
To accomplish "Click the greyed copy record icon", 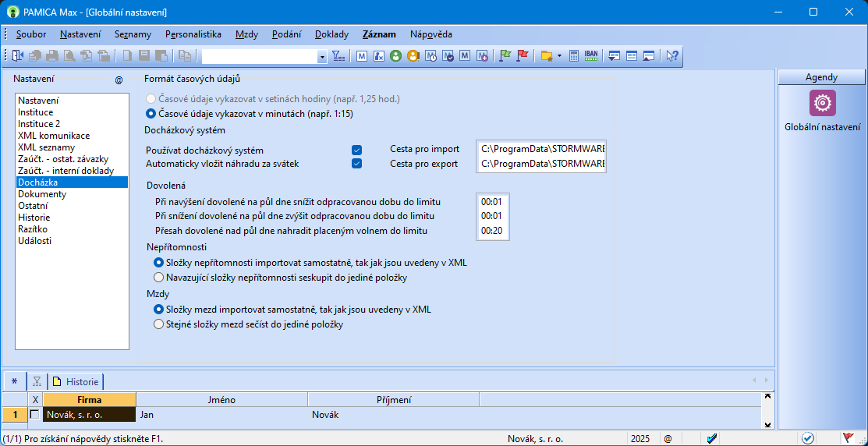I will point(184,56).
